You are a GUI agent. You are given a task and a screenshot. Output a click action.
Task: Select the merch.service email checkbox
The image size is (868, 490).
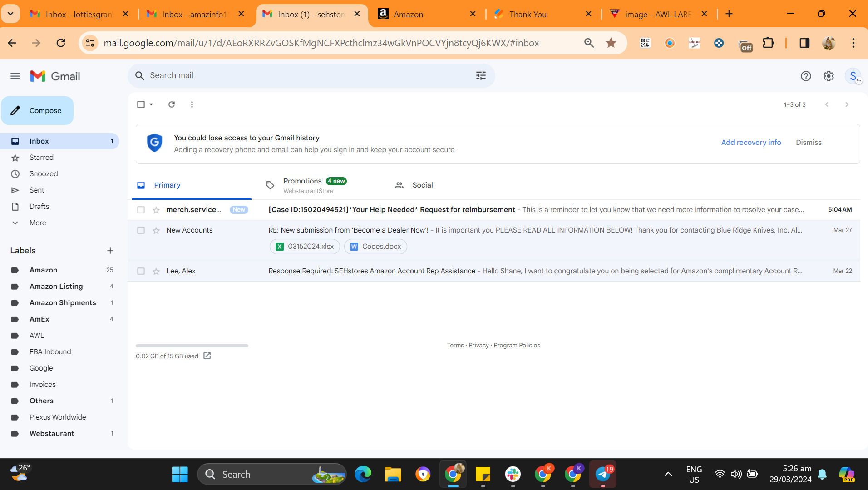pos(141,210)
